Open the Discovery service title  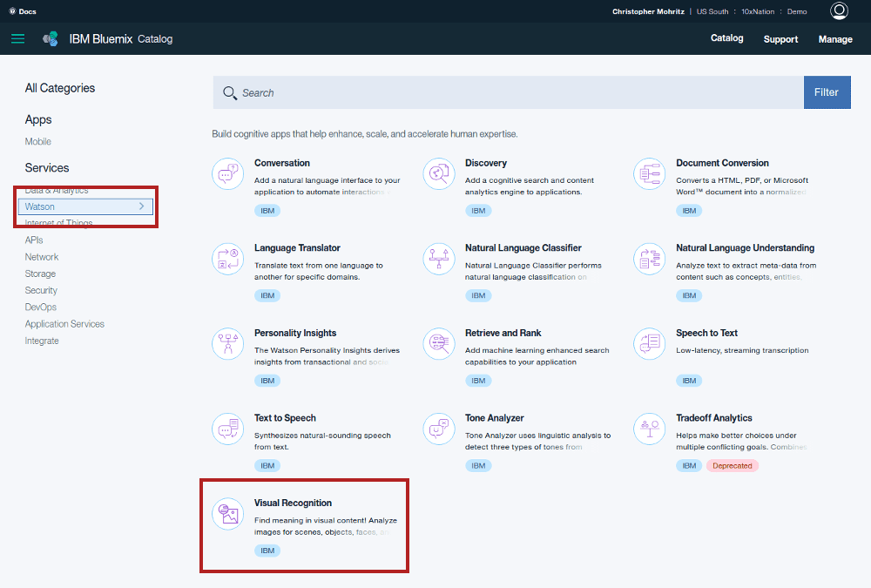[x=486, y=163]
